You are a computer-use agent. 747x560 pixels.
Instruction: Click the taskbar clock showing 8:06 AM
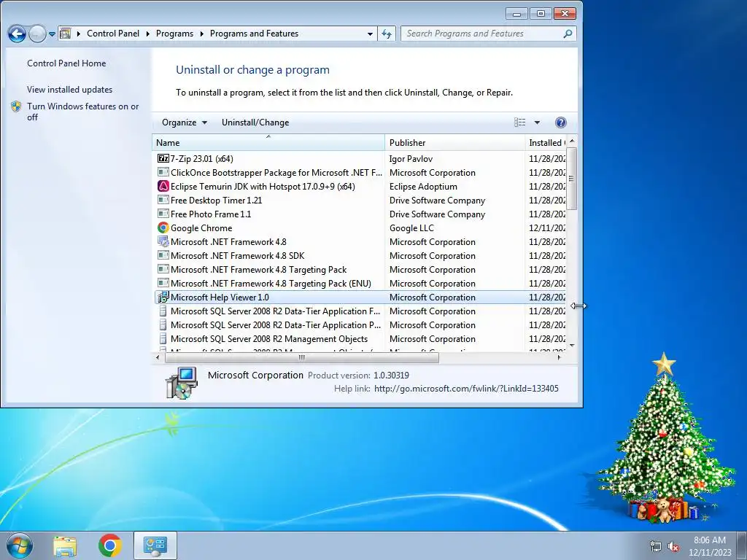(710, 545)
